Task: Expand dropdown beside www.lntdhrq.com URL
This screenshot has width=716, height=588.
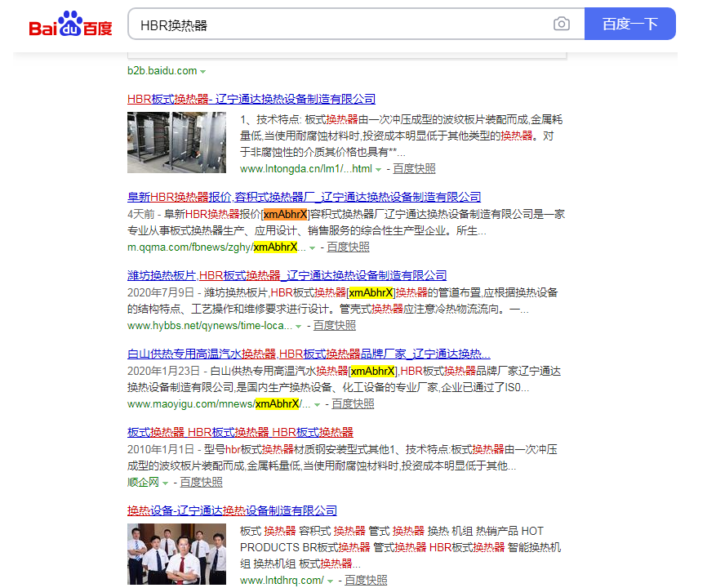Action: tap(330, 581)
